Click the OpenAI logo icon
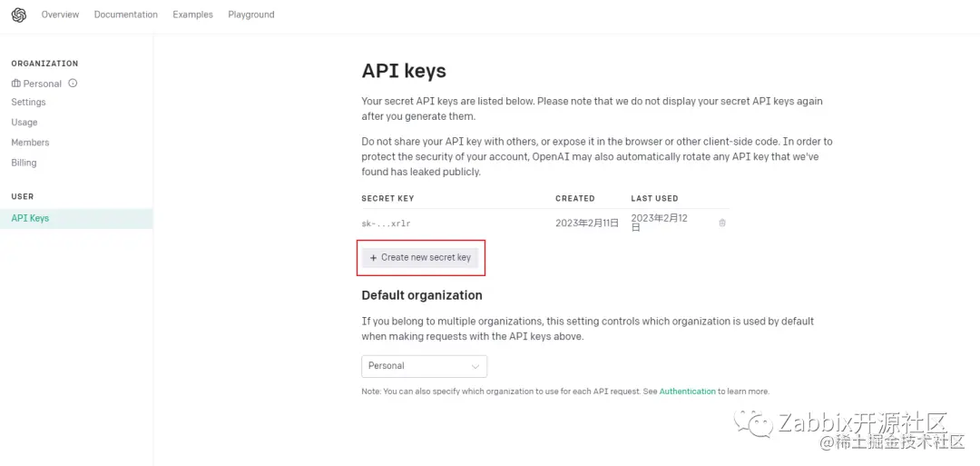Viewport: 980px width, 466px height. pos(19,15)
